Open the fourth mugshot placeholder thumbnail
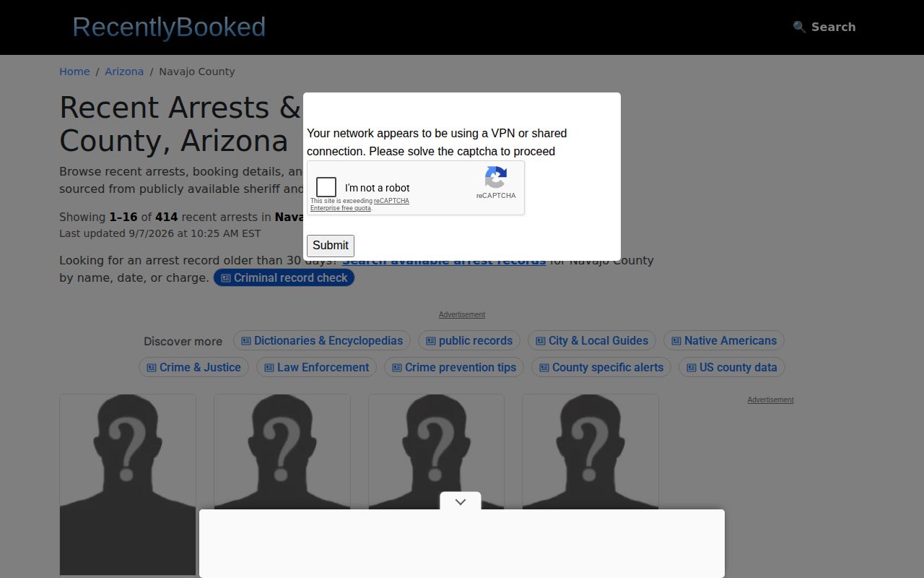Screen dimensions: 924x578 [x=590, y=452]
